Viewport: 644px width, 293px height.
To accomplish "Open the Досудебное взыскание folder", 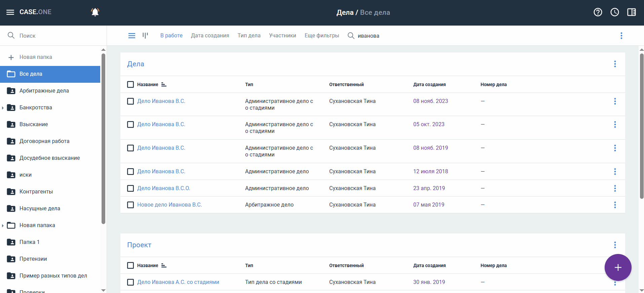I will coord(50,158).
